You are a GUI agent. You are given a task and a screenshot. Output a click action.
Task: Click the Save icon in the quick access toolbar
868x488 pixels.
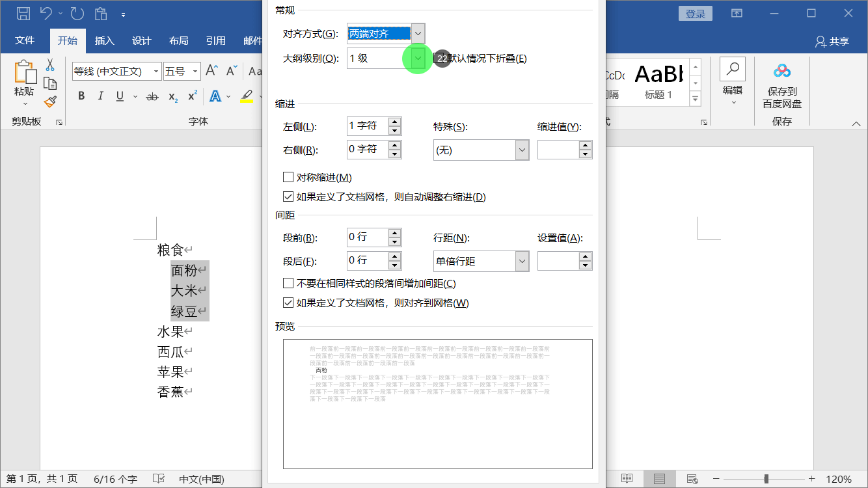pos(23,13)
